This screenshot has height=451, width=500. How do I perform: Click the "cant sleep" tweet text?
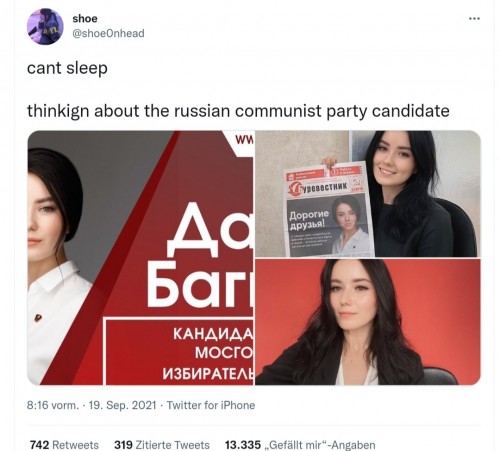(67, 68)
